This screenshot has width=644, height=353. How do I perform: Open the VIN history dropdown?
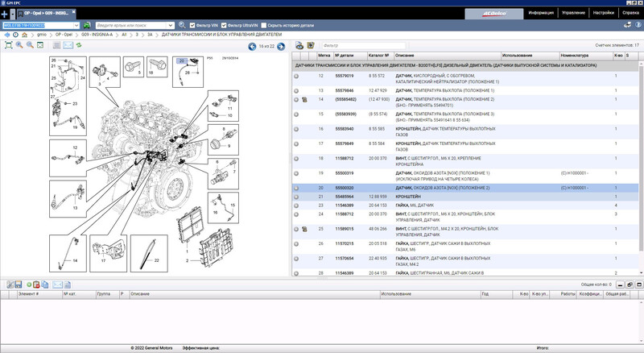tap(76, 25)
